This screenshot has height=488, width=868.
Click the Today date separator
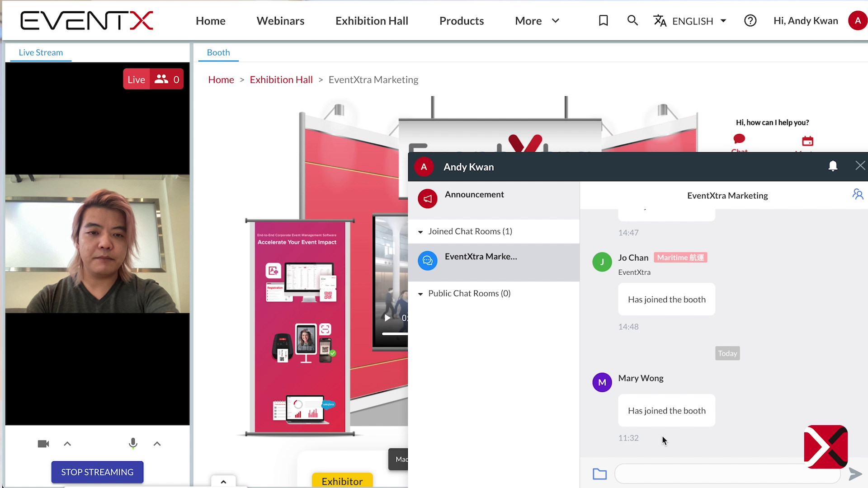click(727, 353)
